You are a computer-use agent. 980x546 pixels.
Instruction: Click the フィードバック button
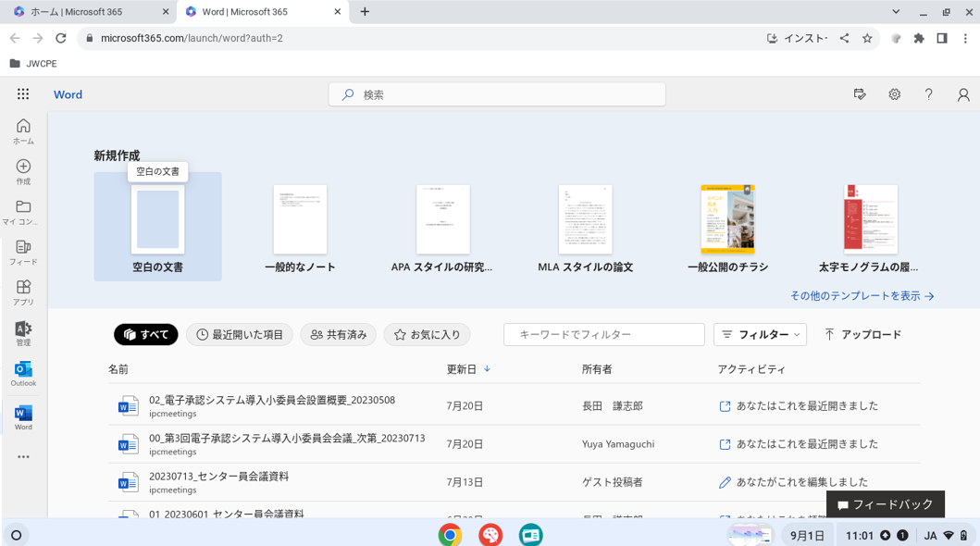[886, 504]
